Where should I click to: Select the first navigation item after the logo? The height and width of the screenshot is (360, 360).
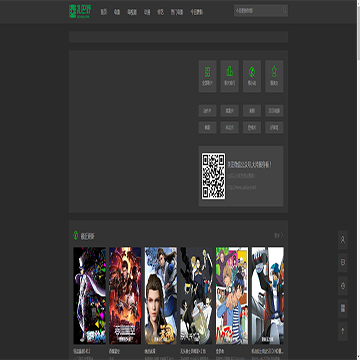104,12
